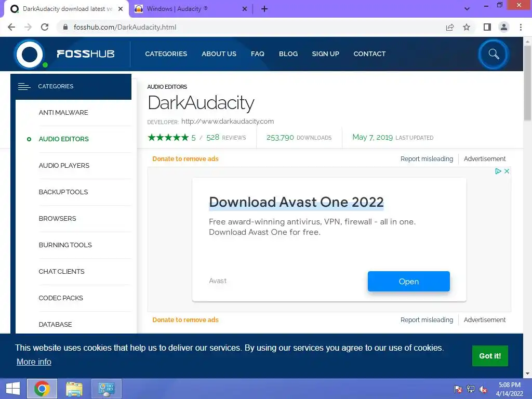Open the Chrome three-dot menu
Viewport: 532px width, 399px height.
[x=521, y=27]
